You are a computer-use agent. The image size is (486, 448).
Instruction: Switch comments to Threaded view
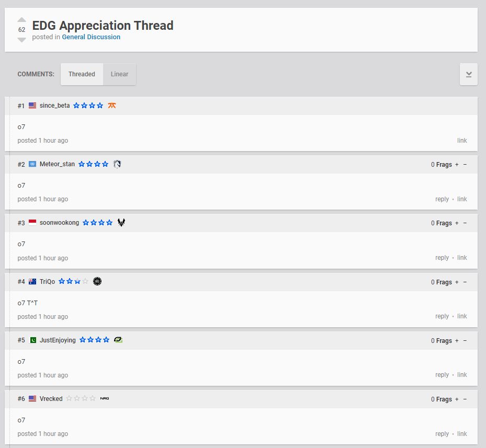click(82, 74)
